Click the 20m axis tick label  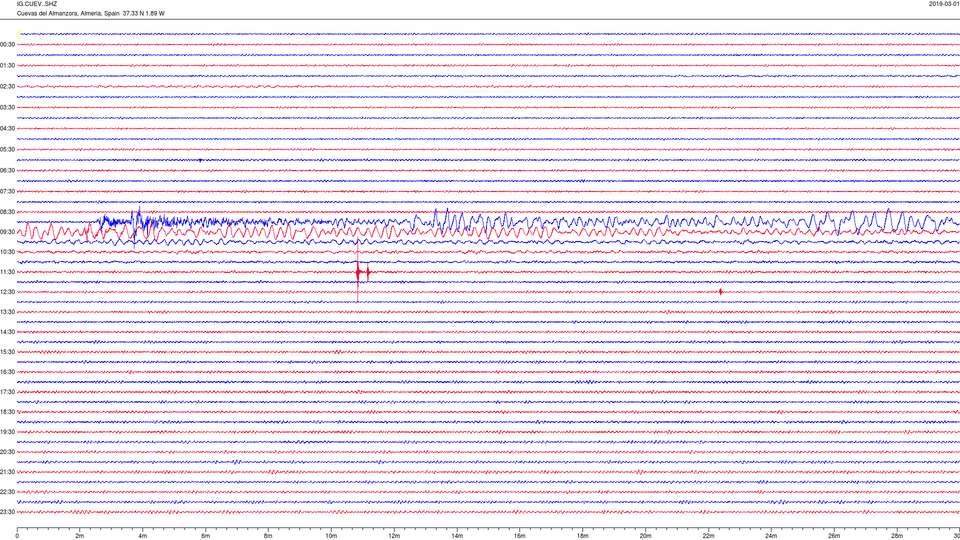(645, 536)
